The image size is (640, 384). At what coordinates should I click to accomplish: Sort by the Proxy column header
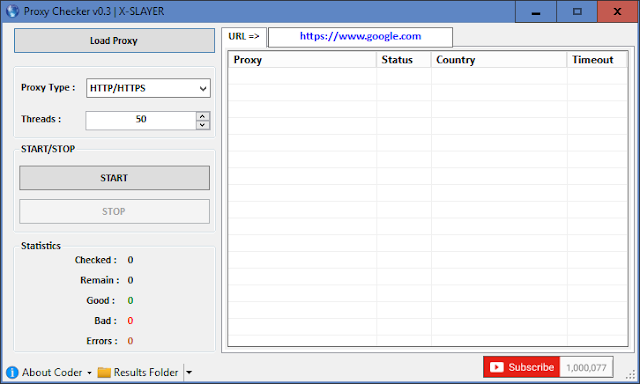(302, 60)
